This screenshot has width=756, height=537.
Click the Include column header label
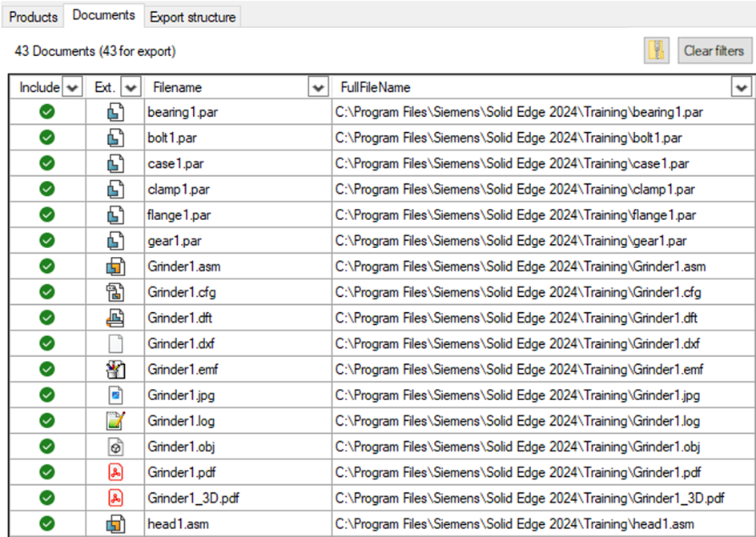[x=39, y=87]
